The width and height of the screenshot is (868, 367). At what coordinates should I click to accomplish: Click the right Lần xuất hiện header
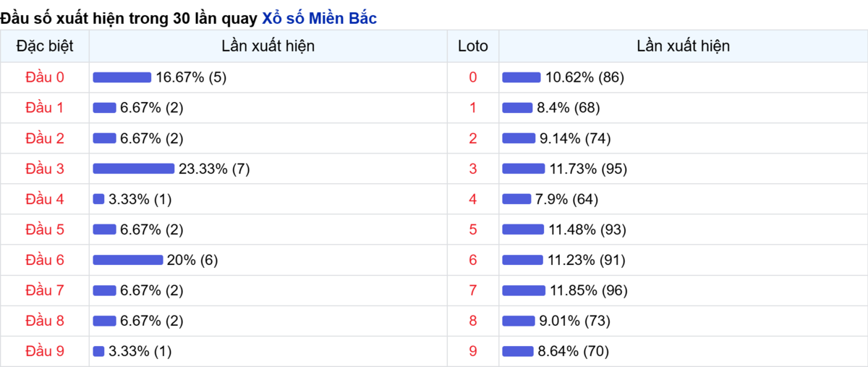(x=683, y=46)
